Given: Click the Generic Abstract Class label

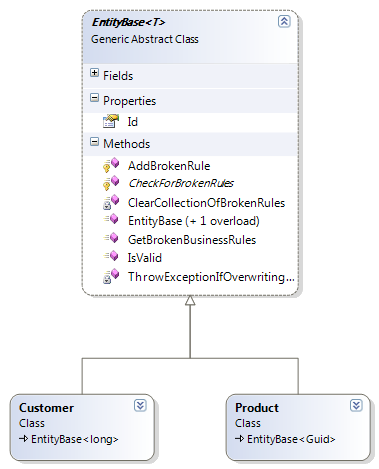Looking at the screenshot, I should tap(145, 39).
